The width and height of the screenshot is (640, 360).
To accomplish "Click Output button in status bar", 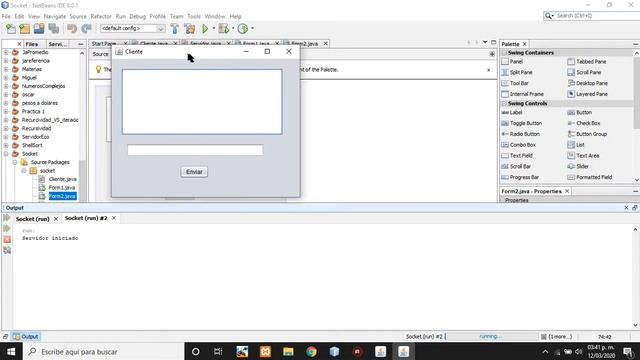I will click(x=26, y=337).
